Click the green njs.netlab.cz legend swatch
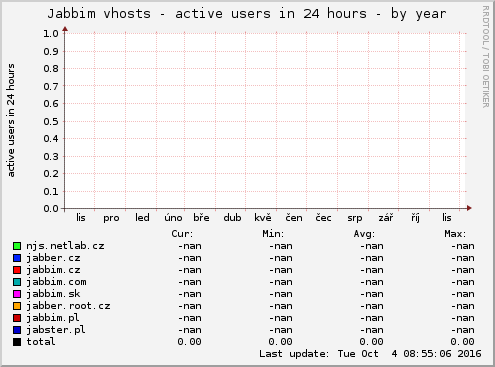 (17, 246)
